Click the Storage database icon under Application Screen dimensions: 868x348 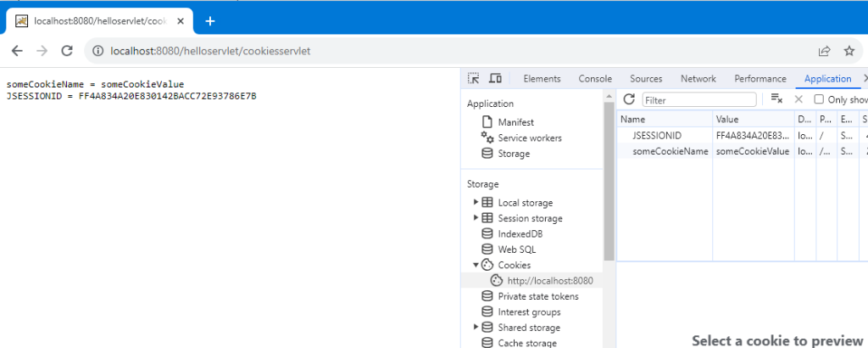487,154
